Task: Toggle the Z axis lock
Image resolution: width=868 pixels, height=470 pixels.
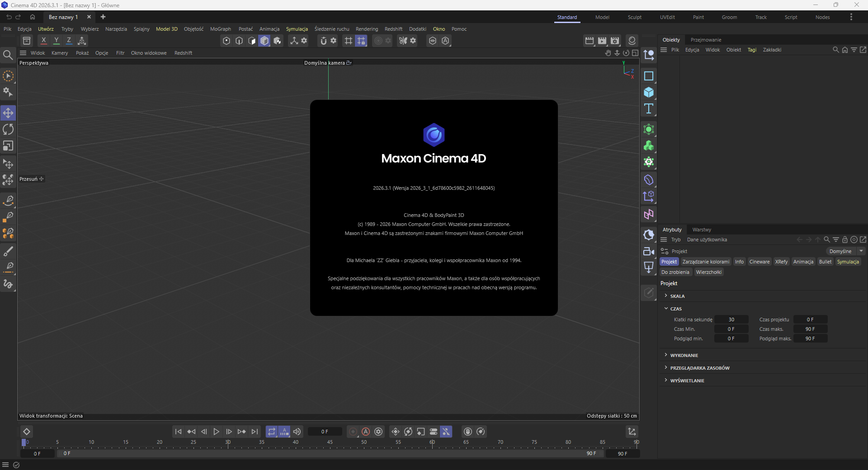Action: point(69,41)
